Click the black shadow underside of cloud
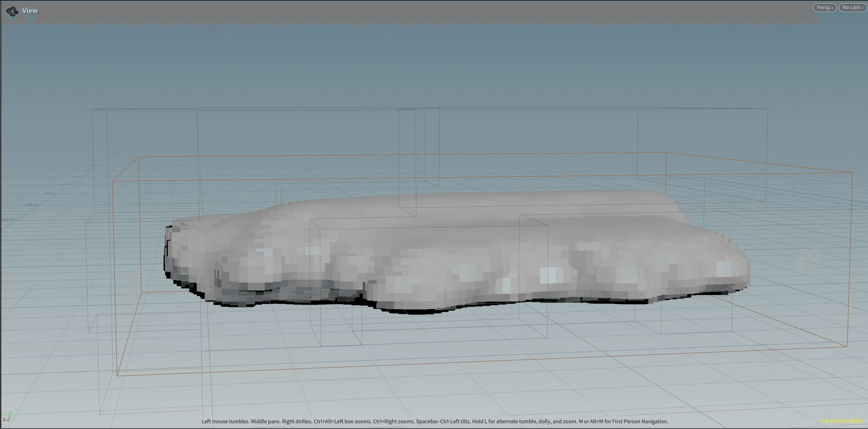 tap(418, 312)
